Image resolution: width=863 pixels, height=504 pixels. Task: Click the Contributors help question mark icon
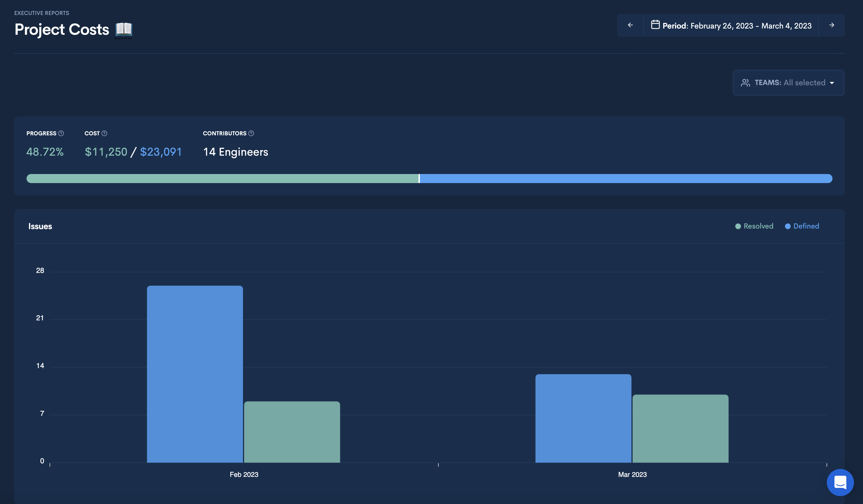[251, 133]
